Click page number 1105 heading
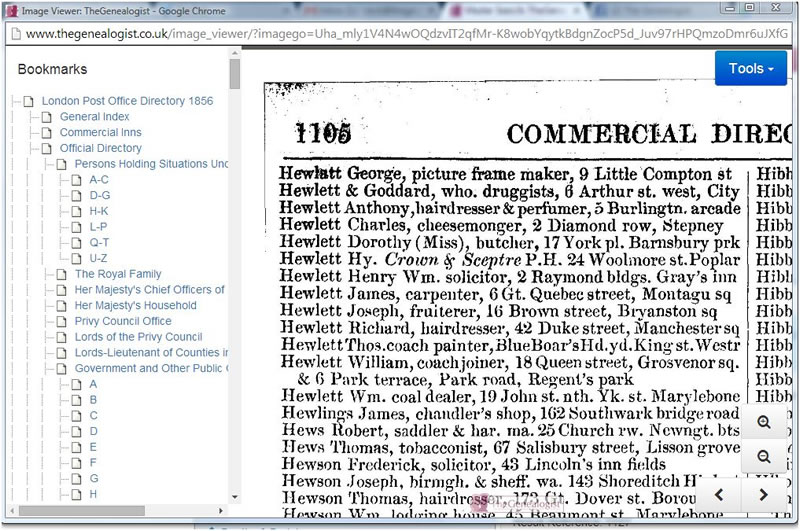Viewport: 800px width, 531px height. tap(323, 134)
